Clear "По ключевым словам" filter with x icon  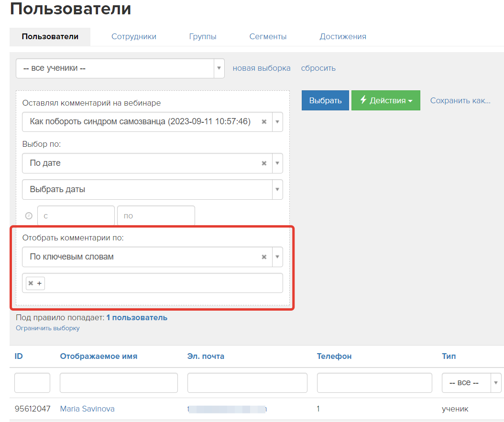264,257
